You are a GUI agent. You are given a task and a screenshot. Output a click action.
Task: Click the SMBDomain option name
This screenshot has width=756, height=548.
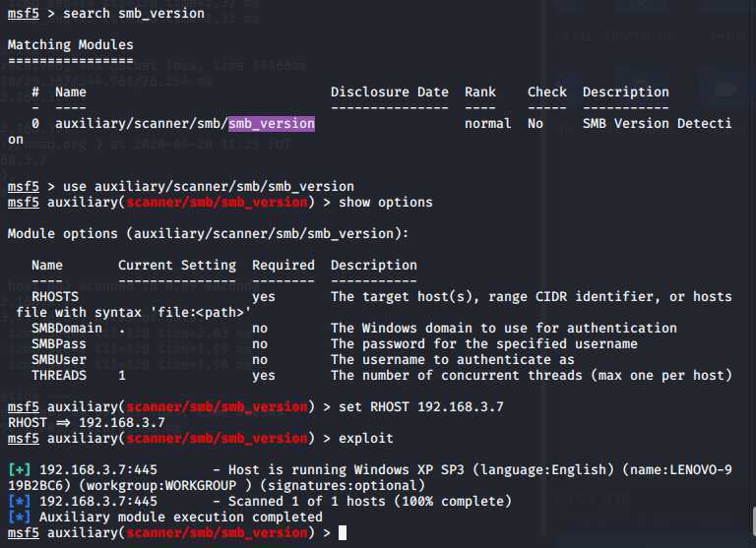pyautogui.click(x=67, y=329)
